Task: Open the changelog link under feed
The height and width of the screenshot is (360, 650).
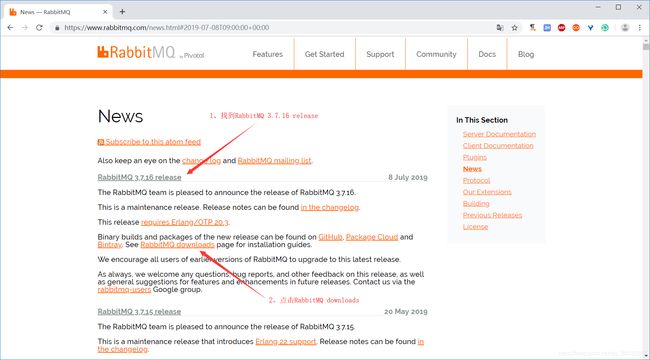Action: (x=201, y=161)
